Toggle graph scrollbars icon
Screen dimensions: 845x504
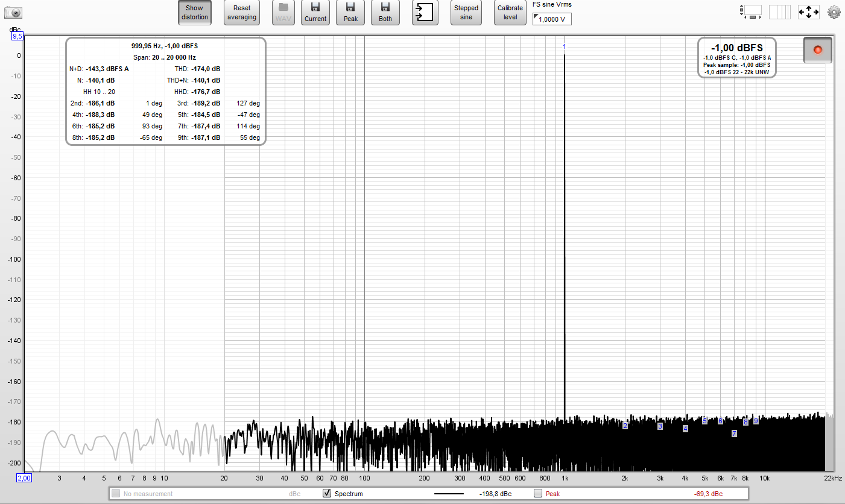pyautogui.click(x=751, y=11)
